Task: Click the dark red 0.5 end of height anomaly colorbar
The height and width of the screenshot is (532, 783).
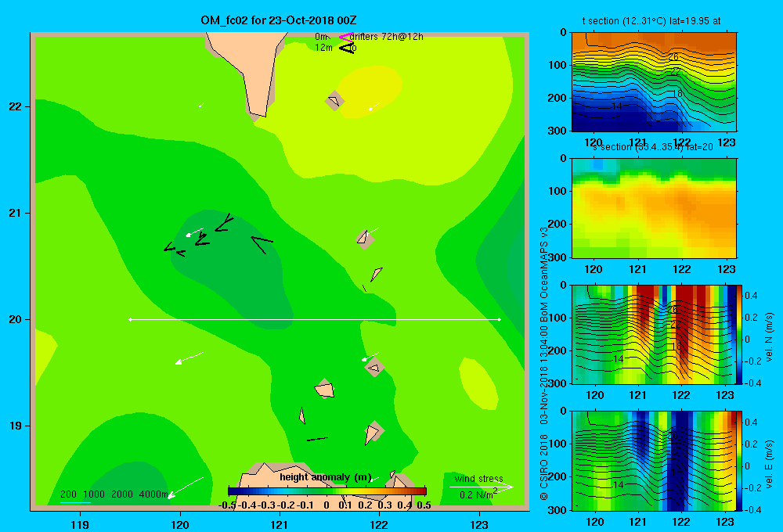Action: tap(422, 491)
